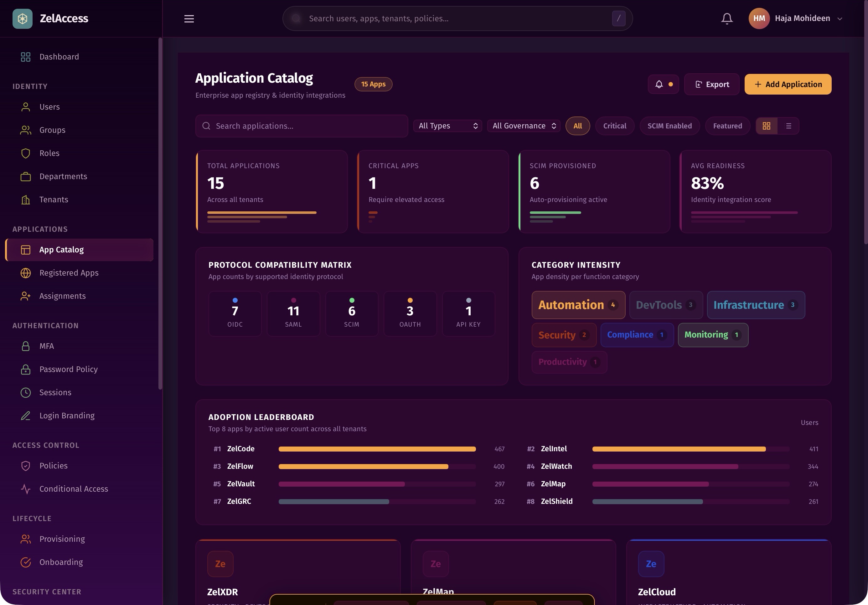Select Users in the Identity sidebar section
868x605 pixels.
[x=49, y=107]
